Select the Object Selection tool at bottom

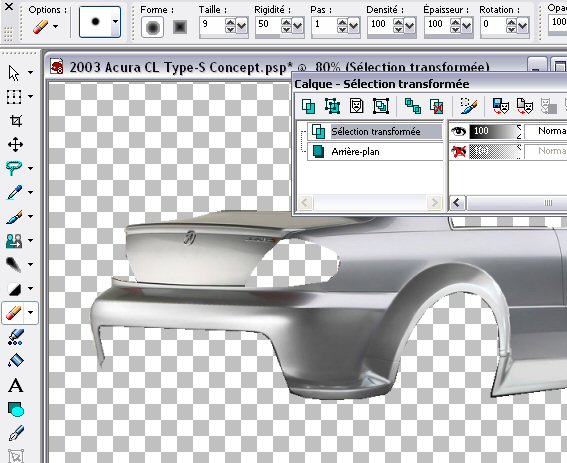[x=16, y=456]
